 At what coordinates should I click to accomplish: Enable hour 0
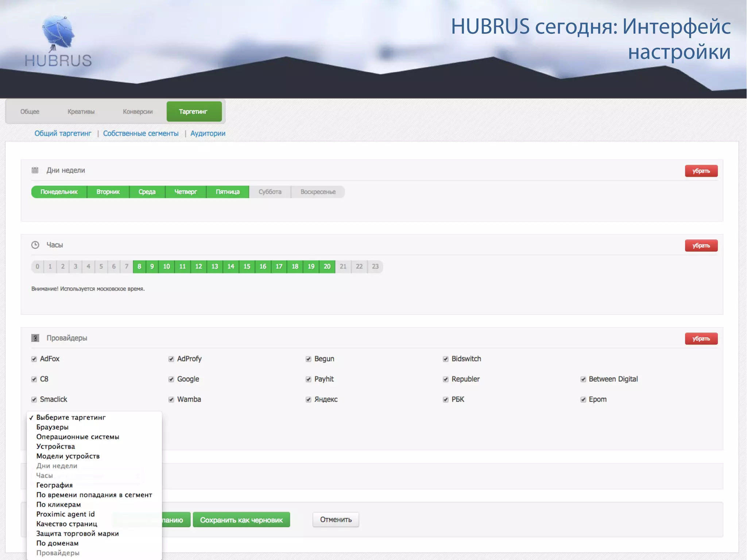click(x=37, y=267)
